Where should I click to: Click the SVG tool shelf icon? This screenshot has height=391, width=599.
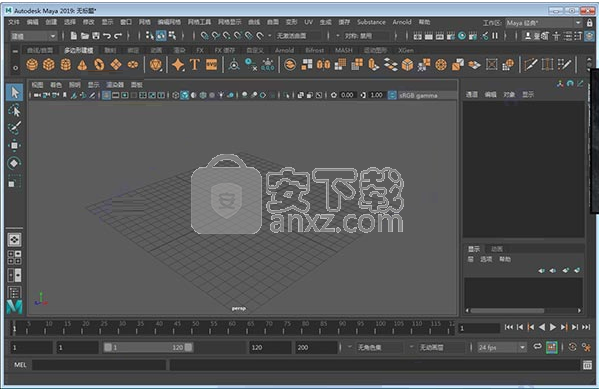[211, 65]
